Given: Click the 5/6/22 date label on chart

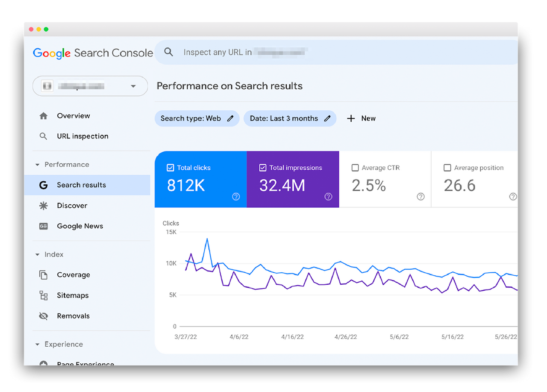Looking at the screenshot, I should [399, 337].
